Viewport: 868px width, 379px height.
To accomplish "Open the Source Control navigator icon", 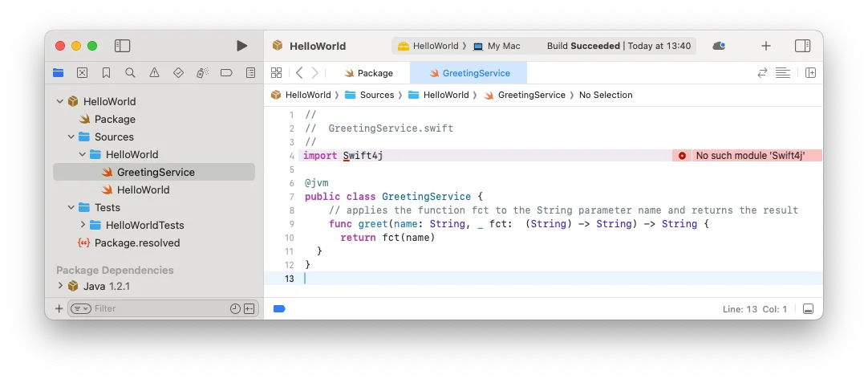I will point(82,72).
